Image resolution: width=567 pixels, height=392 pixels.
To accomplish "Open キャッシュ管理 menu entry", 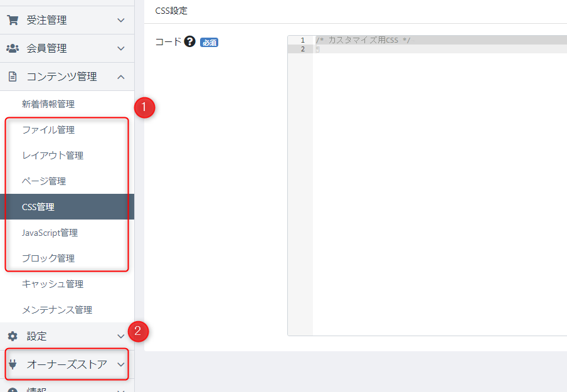I will [x=53, y=284].
